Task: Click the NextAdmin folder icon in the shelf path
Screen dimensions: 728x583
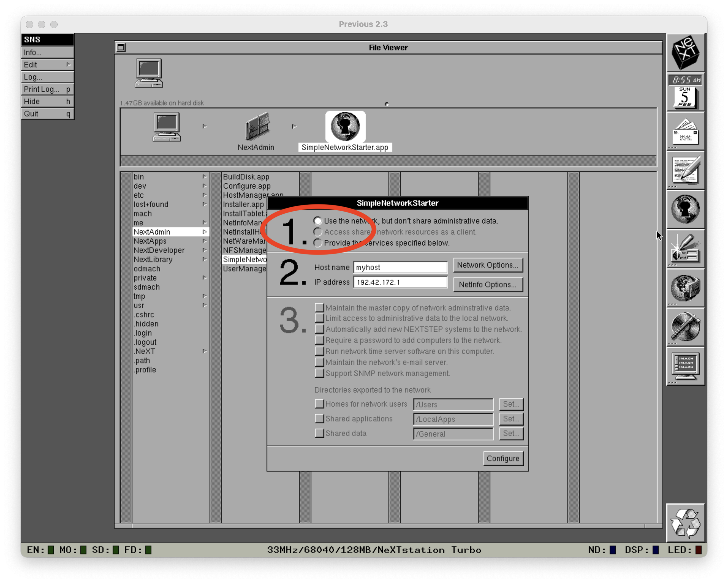Action: point(257,127)
